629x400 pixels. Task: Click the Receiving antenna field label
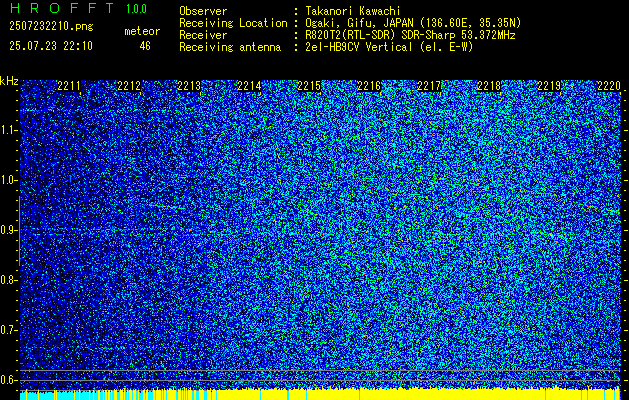[x=230, y=47]
